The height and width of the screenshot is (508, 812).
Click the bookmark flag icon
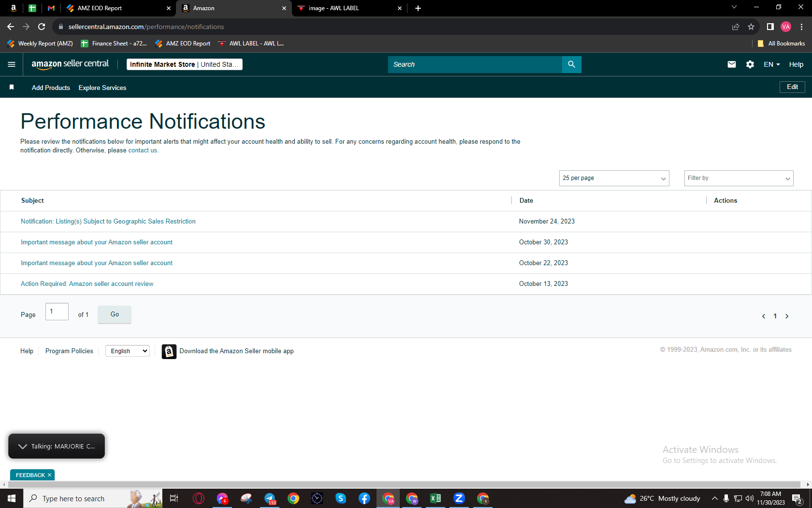(12, 88)
